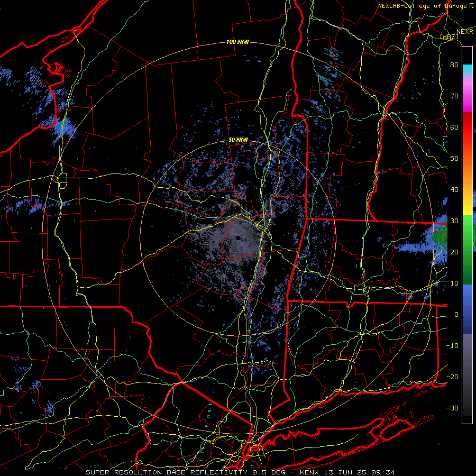Click the 80 value on the dBZ scale
Image resolution: width=476 pixels, height=476 pixels.
click(454, 65)
